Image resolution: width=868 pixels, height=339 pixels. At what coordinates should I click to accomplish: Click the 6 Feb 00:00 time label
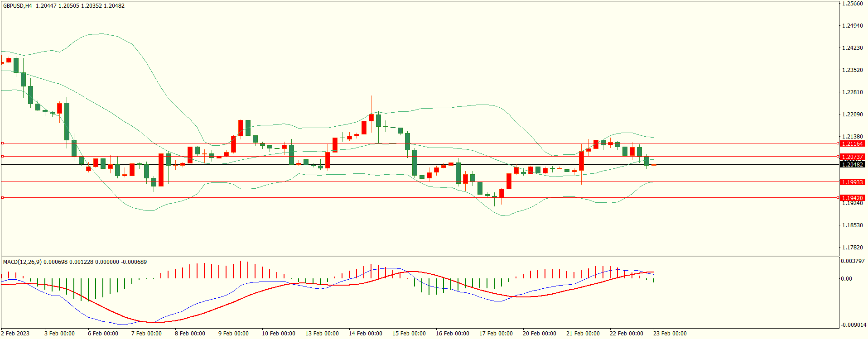[x=103, y=334]
